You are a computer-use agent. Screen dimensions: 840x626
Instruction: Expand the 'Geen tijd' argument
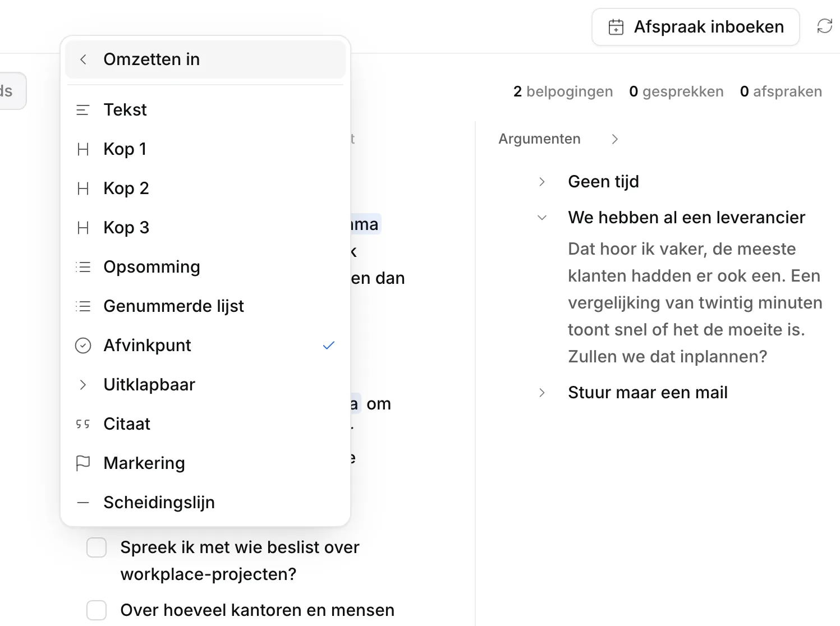coord(542,182)
